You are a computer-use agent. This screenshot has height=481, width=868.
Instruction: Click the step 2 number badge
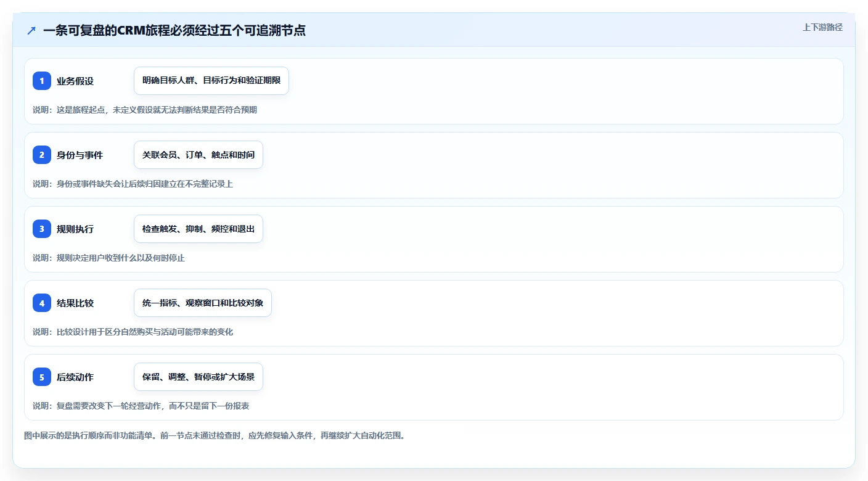tap(42, 155)
